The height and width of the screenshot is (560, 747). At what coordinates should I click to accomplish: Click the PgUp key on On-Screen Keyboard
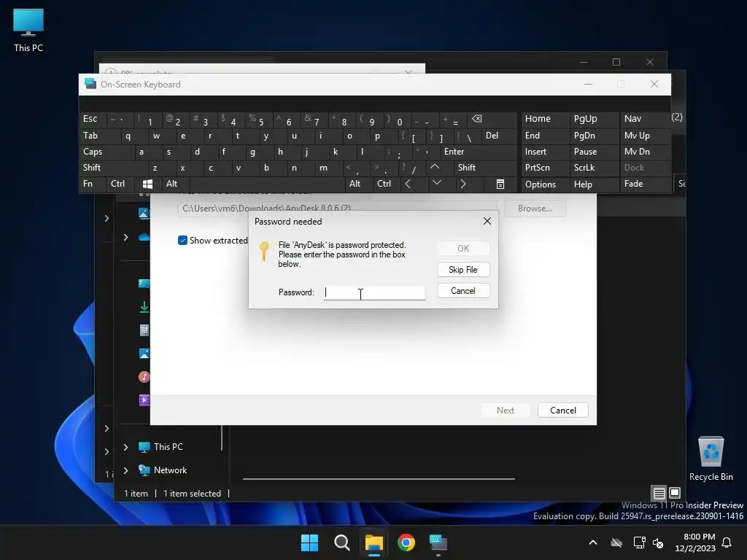tap(595, 119)
